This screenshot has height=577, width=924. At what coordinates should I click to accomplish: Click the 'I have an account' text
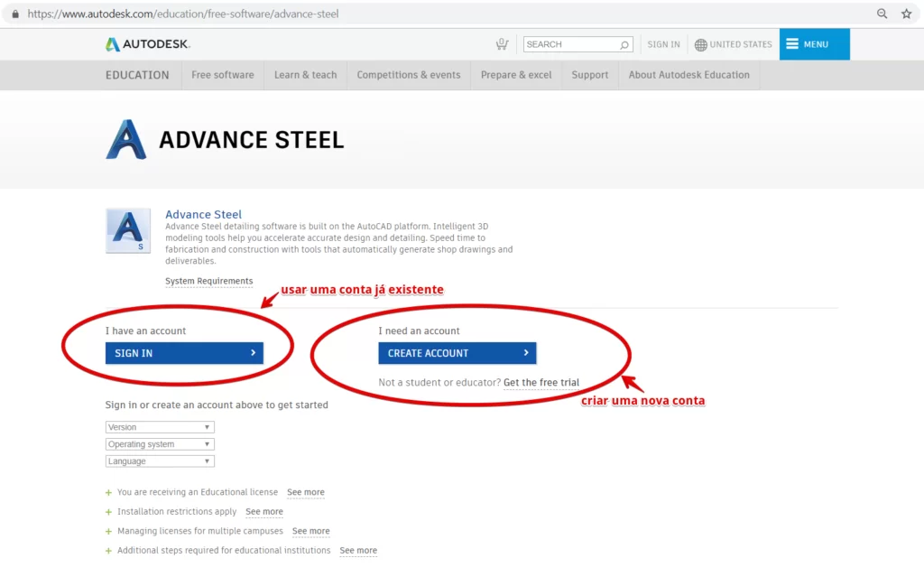point(145,331)
